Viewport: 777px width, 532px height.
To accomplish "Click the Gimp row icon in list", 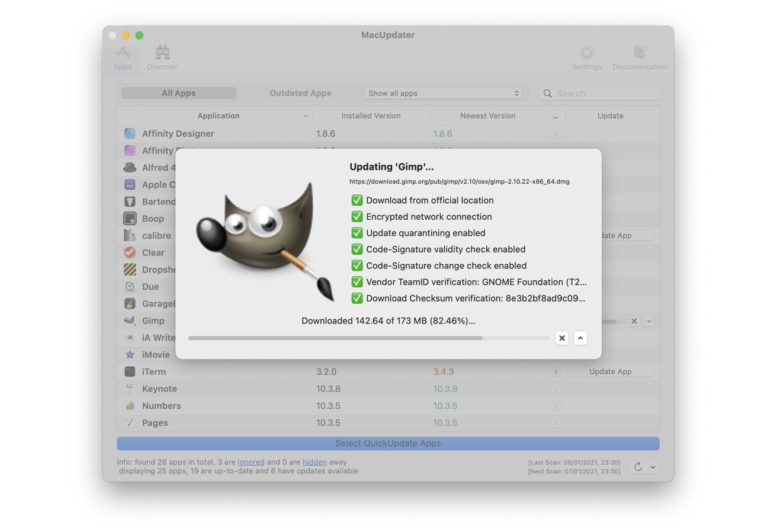I will [x=130, y=321].
